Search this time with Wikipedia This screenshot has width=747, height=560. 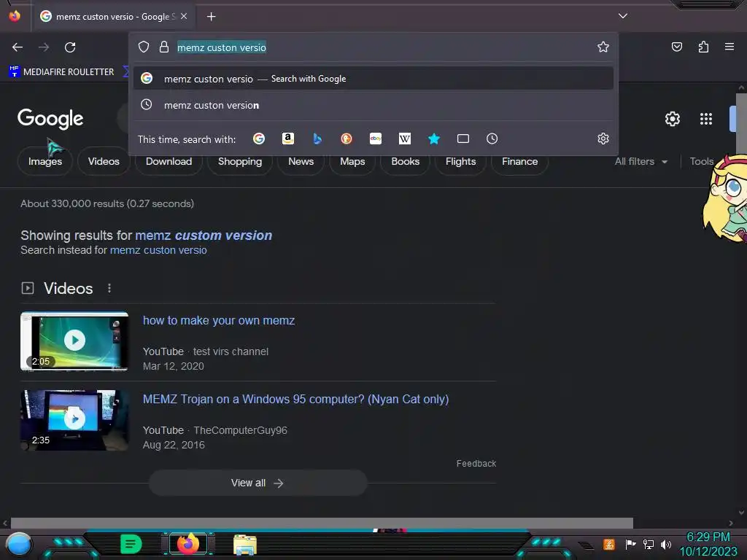coord(404,139)
